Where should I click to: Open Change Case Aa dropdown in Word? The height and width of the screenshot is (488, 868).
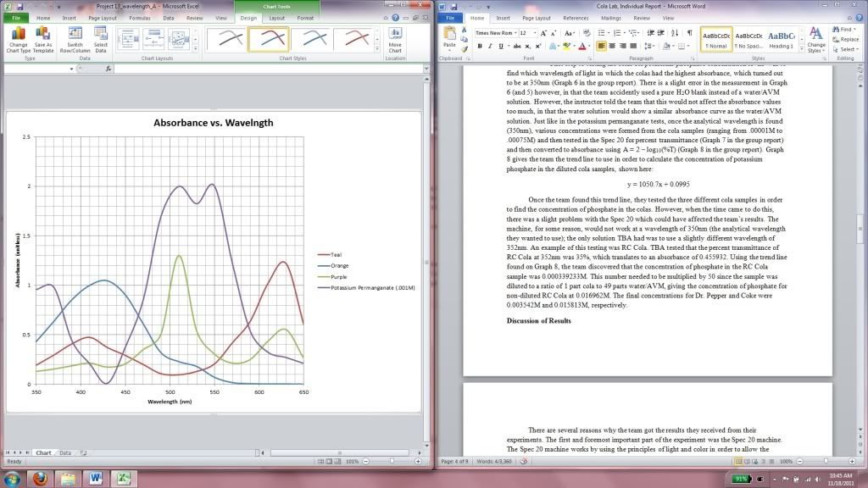coord(569,33)
